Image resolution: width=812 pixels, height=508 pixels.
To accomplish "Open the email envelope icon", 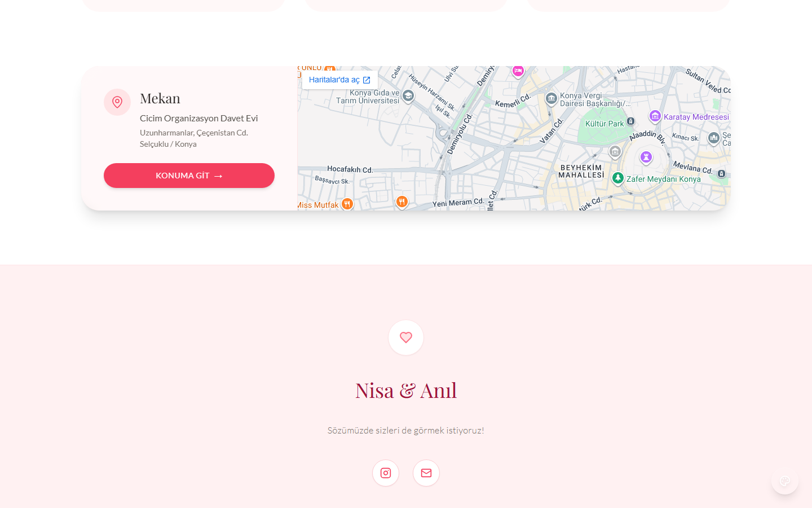I will coord(426,473).
